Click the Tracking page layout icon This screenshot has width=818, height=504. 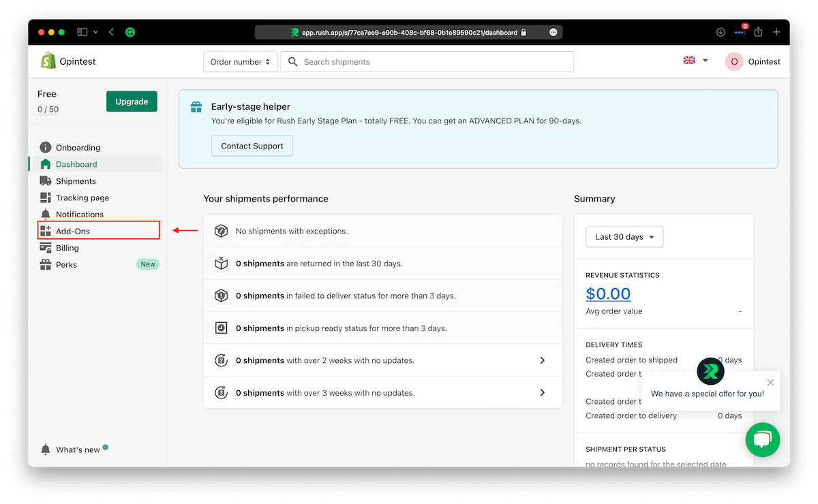46,198
